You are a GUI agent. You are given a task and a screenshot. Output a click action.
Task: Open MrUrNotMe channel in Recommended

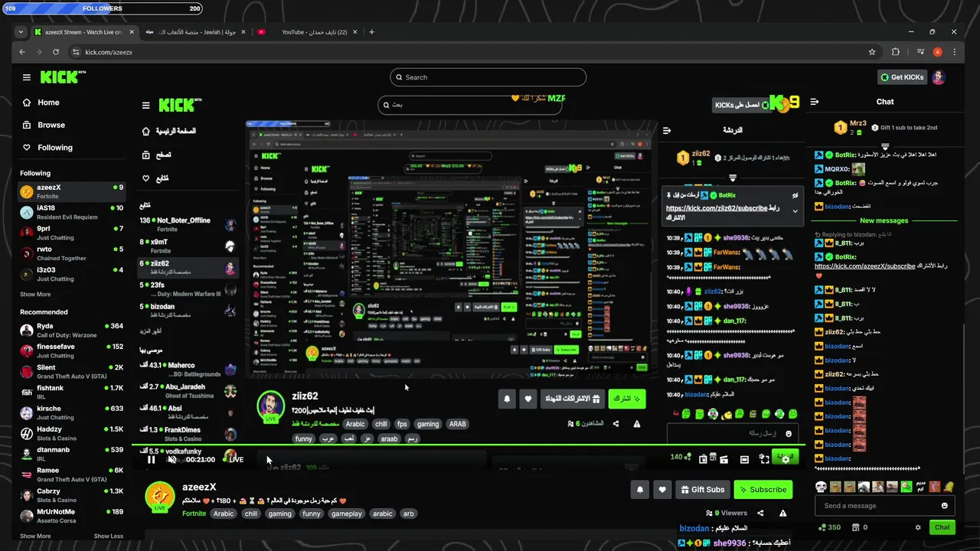coord(72,516)
